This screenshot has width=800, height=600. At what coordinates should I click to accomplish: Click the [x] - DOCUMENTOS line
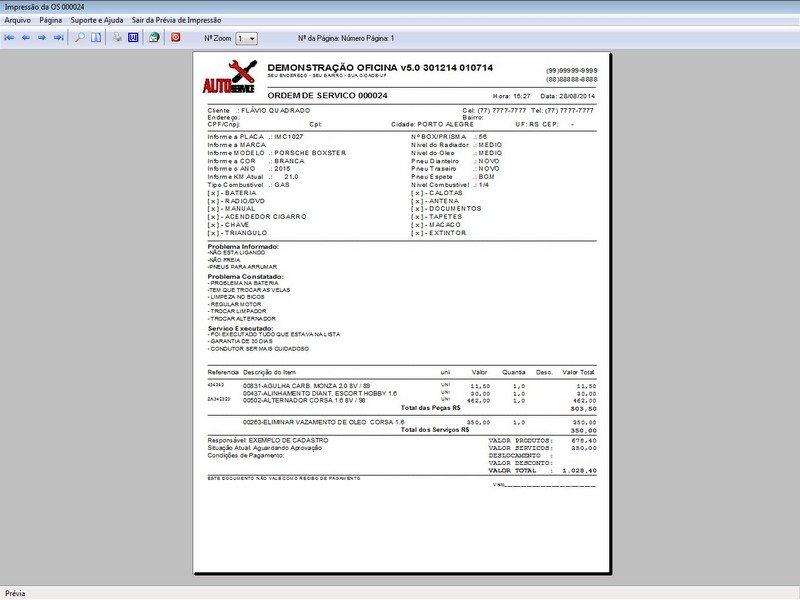coord(446,209)
